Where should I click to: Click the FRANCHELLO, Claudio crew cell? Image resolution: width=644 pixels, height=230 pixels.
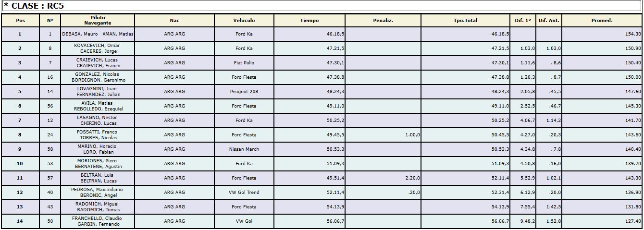98,221
